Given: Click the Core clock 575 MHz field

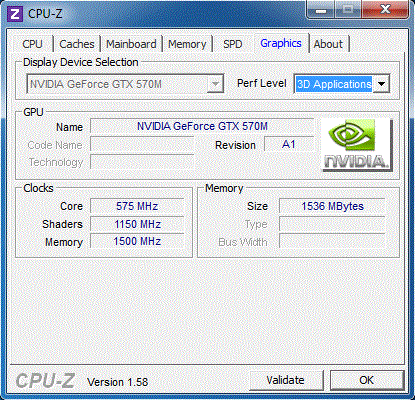Looking at the screenshot, I should point(137,206).
